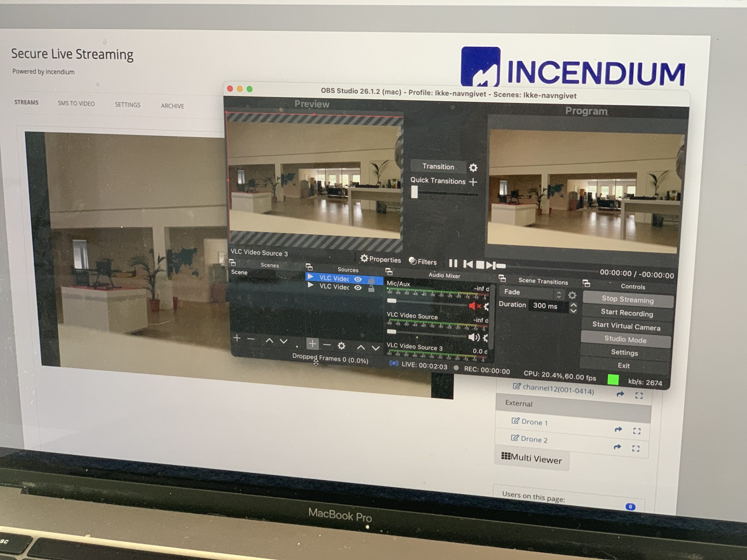Open Filters for the selected source
Screen dimensions: 747x560
[x=423, y=261]
